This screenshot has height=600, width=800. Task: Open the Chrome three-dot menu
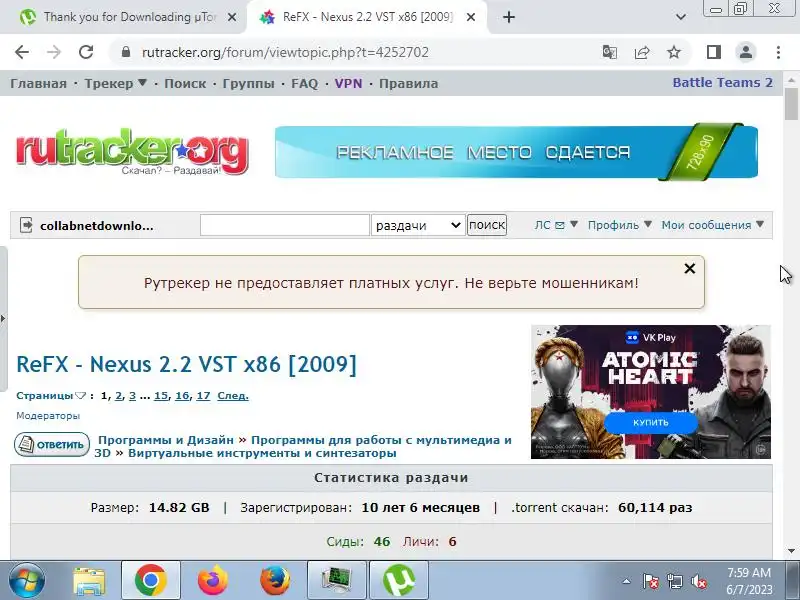point(778,52)
